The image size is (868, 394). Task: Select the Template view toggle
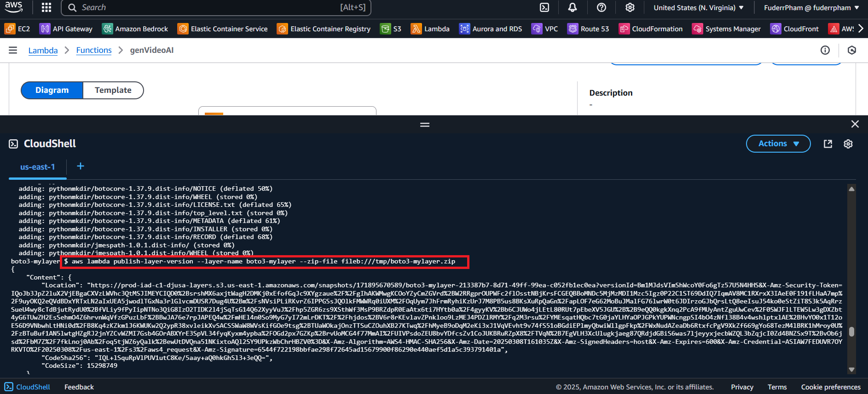[x=113, y=90]
